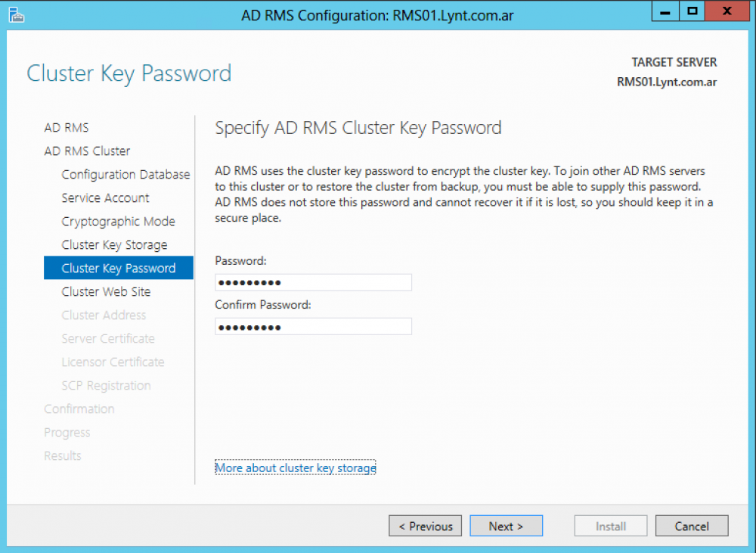Click the window title AD RMS Configuration text
Viewport: 756px width, 553px height.
pos(377,15)
